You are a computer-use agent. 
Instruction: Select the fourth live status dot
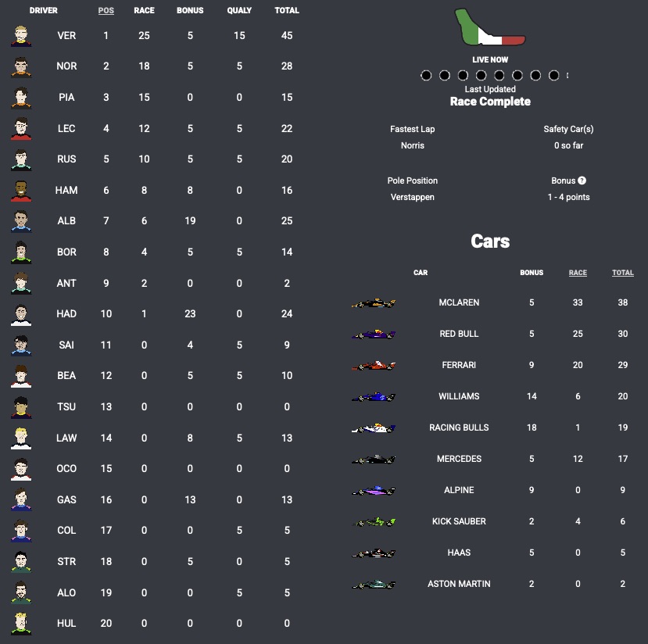tap(481, 76)
